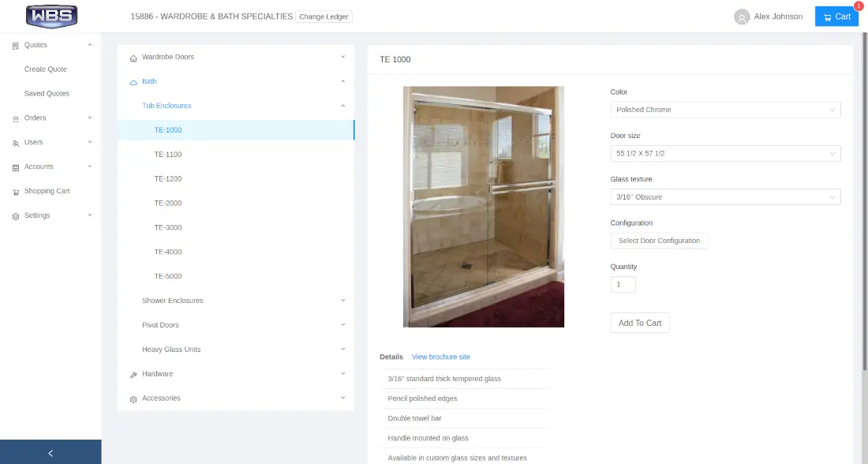Open the Glass texture dropdown
868x464 pixels.
(725, 197)
